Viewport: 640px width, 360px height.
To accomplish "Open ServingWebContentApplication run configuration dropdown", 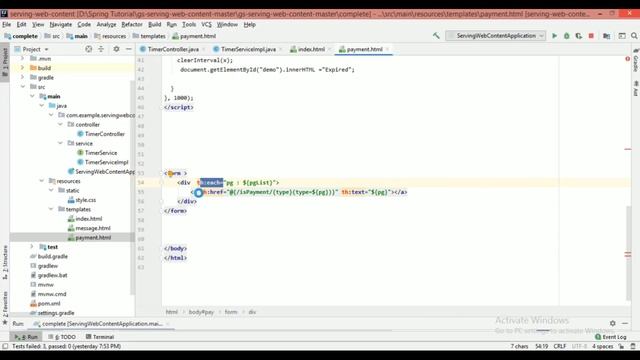I will [496, 36].
